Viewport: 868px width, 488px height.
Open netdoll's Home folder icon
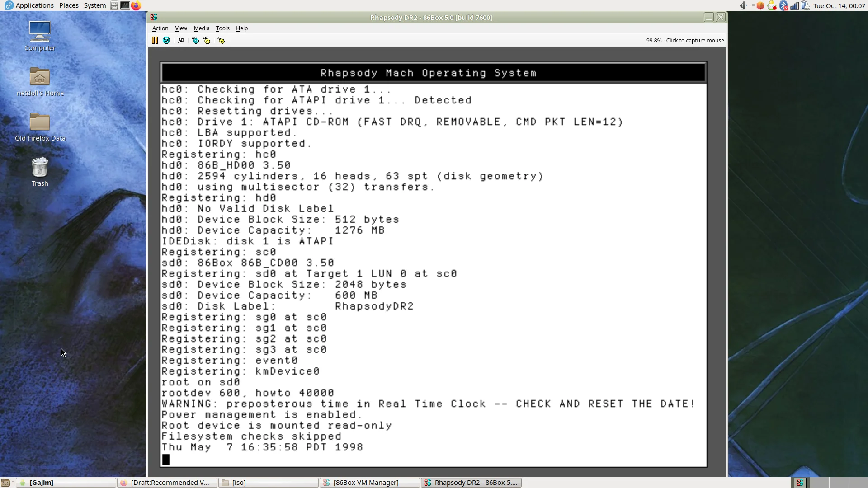pos(40,81)
